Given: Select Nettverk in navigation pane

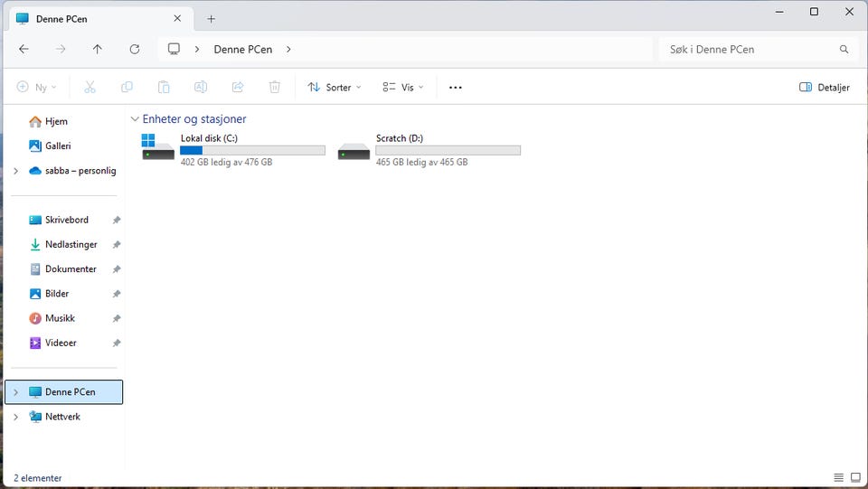Looking at the screenshot, I should pyautogui.click(x=63, y=417).
